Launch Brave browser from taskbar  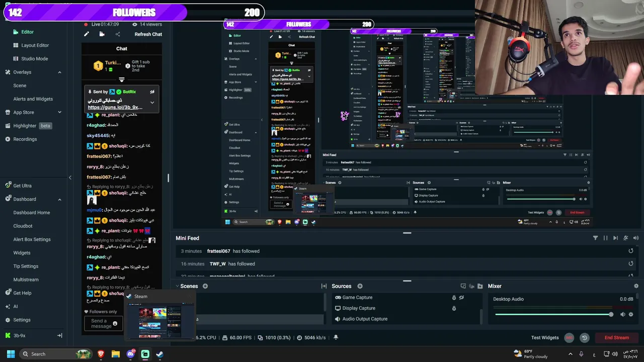(101, 354)
